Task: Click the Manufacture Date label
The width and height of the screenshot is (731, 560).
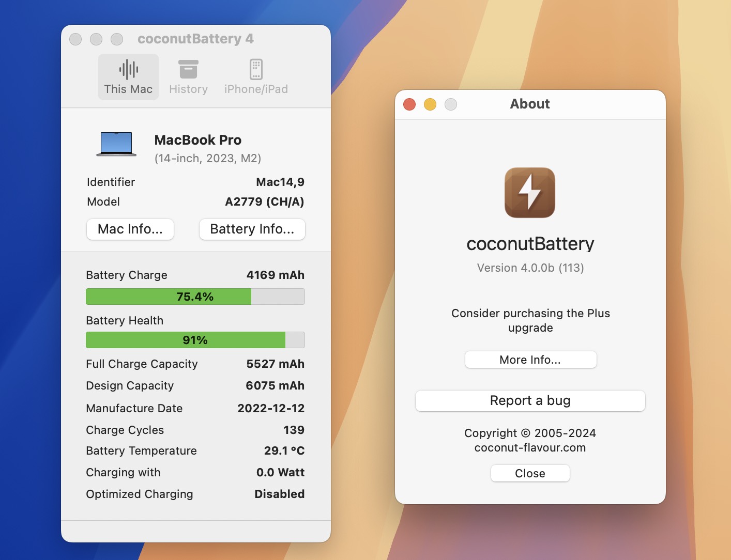Action: pyautogui.click(x=134, y=408)
